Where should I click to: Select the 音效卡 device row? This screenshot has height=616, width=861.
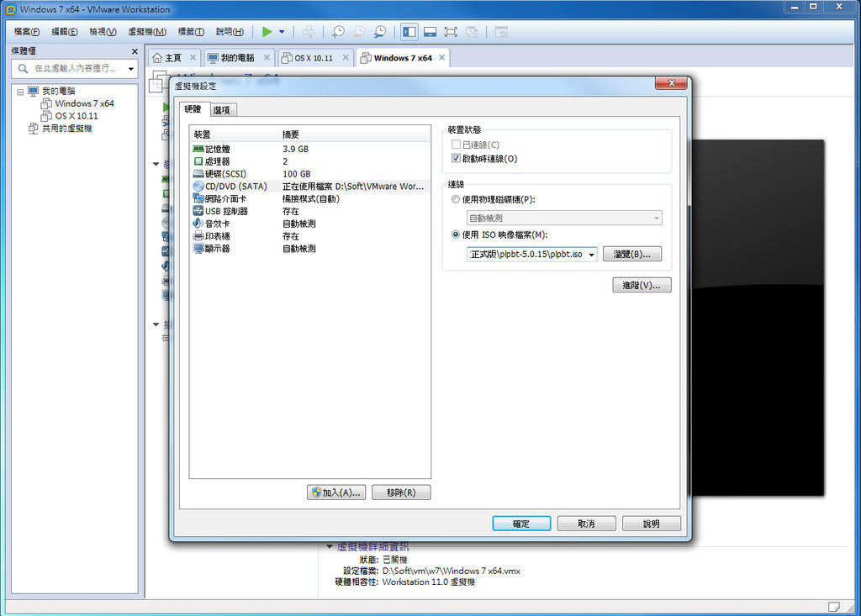click(309, 224)
